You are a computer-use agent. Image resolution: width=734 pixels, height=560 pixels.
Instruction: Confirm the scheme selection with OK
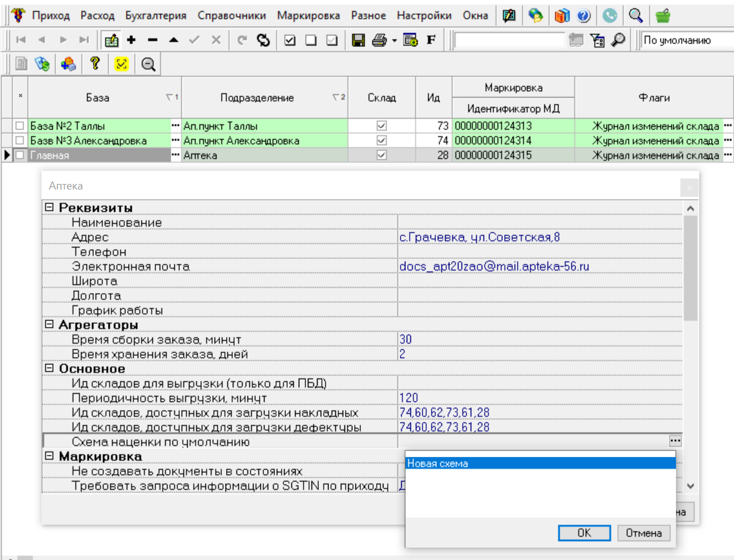coord(584,533)
